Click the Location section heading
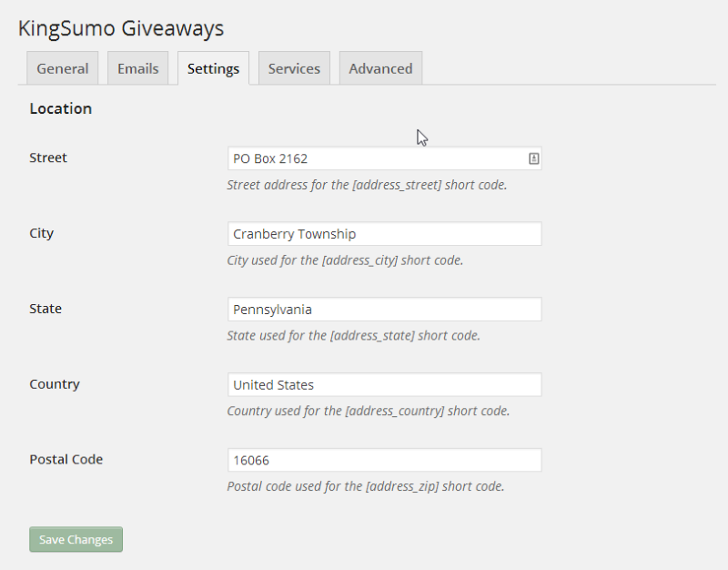 point(61,108)
